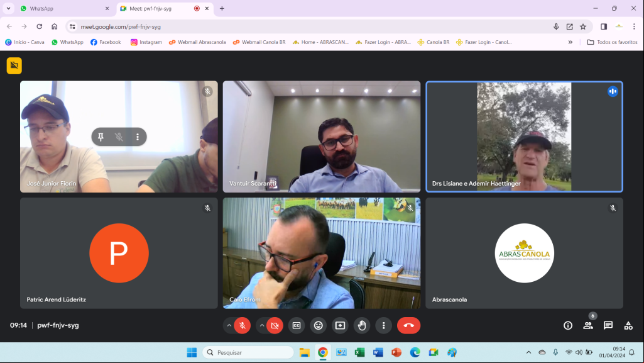Viewport: 644px width, 363px height.
Task: Open the Fazer Login - Canol bookmark
Action: (x=484, y=42)
